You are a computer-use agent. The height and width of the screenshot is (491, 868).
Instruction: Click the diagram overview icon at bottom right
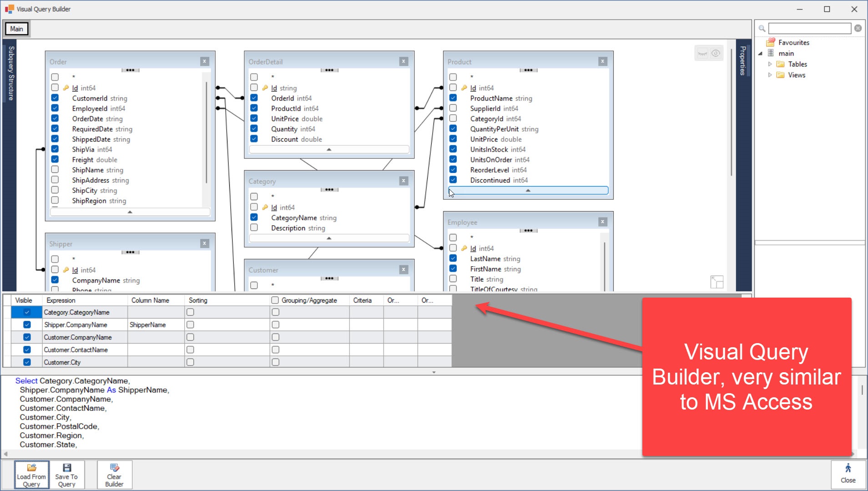[717, 282]
